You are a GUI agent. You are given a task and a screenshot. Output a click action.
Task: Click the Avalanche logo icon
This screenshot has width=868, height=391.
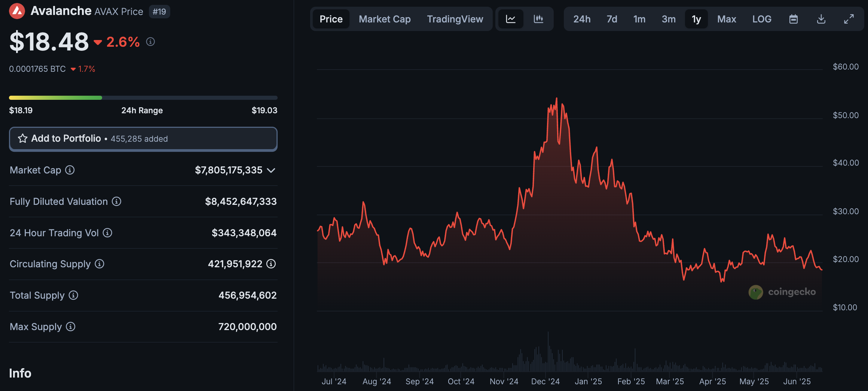[x=17, y=11]
